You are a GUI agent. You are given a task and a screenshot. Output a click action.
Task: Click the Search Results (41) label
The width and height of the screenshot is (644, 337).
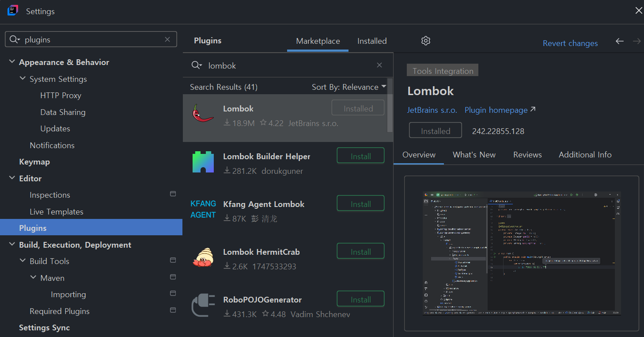point(224,87)
